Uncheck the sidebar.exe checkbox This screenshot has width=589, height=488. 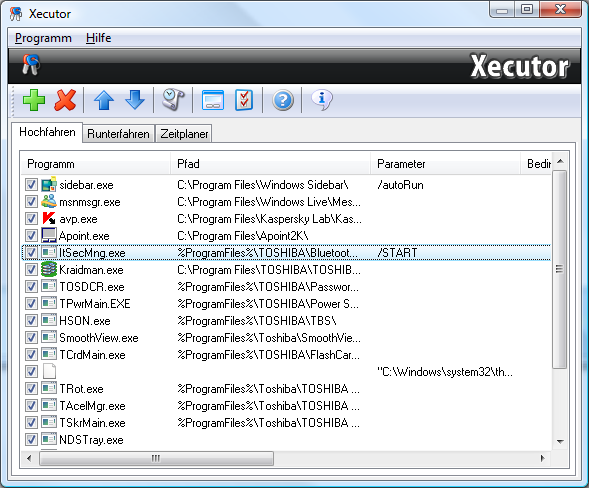(x=31, y=185)
